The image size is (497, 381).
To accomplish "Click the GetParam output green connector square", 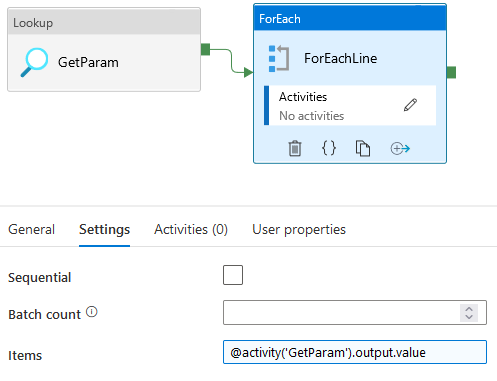I will click(x=206, y=49).
